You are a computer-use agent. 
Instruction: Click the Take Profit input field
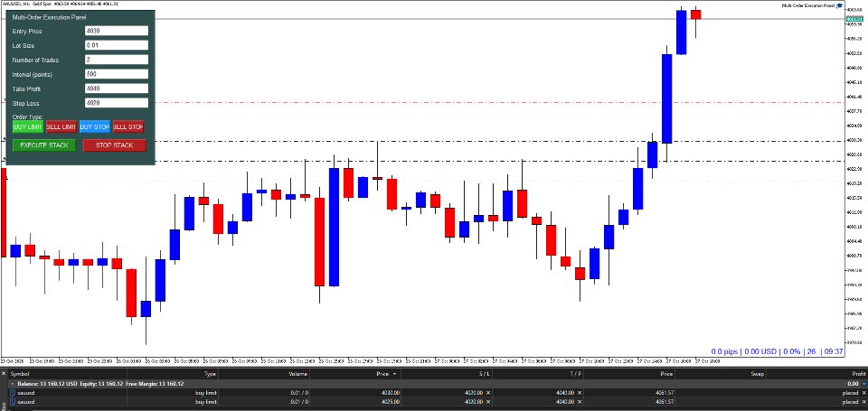click(x=117, y=89)
